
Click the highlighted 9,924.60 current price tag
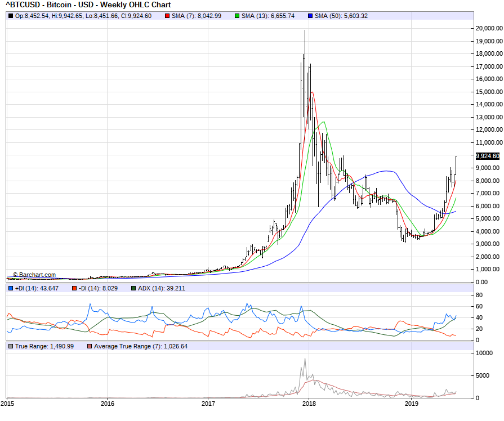pyautogui.click(x=488, y=156)
